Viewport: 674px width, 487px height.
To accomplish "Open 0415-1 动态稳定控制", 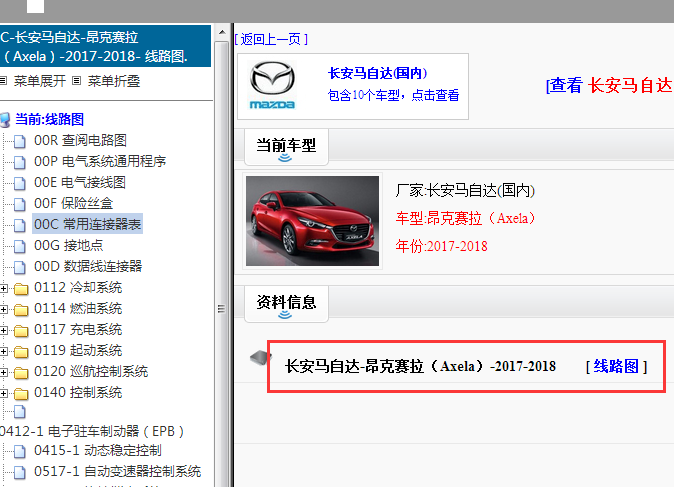I will tap(98, 450).
